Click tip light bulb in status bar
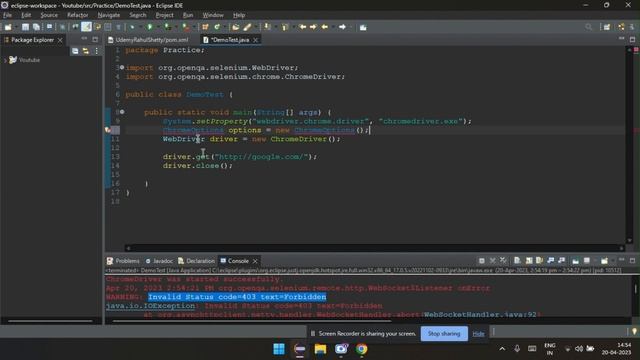Viewport: 640px width, 360px height. point(634,331)
